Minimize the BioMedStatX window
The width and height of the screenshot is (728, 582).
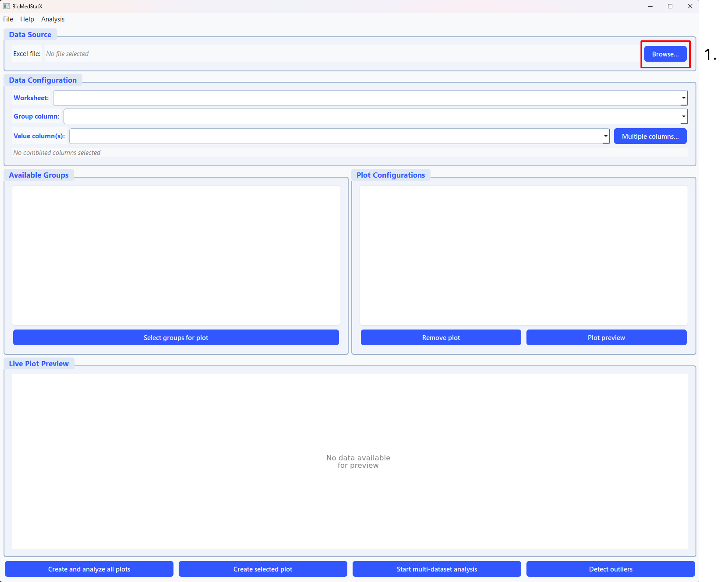click(x=650, y=6)
